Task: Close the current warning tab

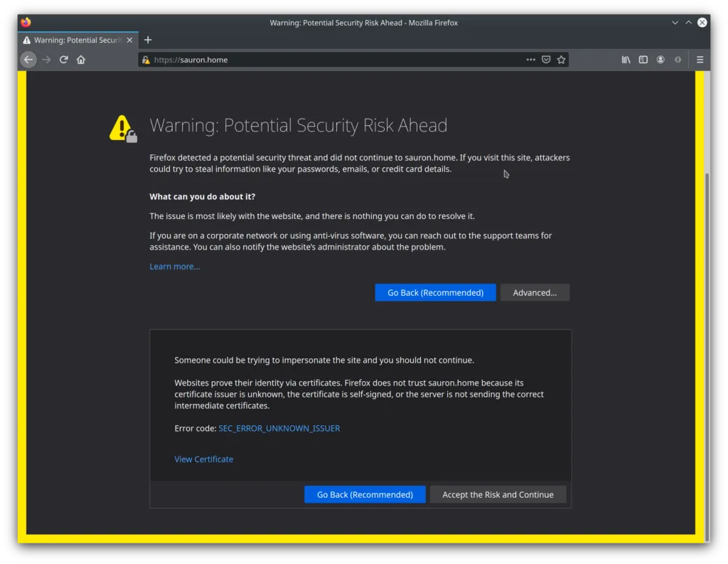Action: click(x=129, y=40)
